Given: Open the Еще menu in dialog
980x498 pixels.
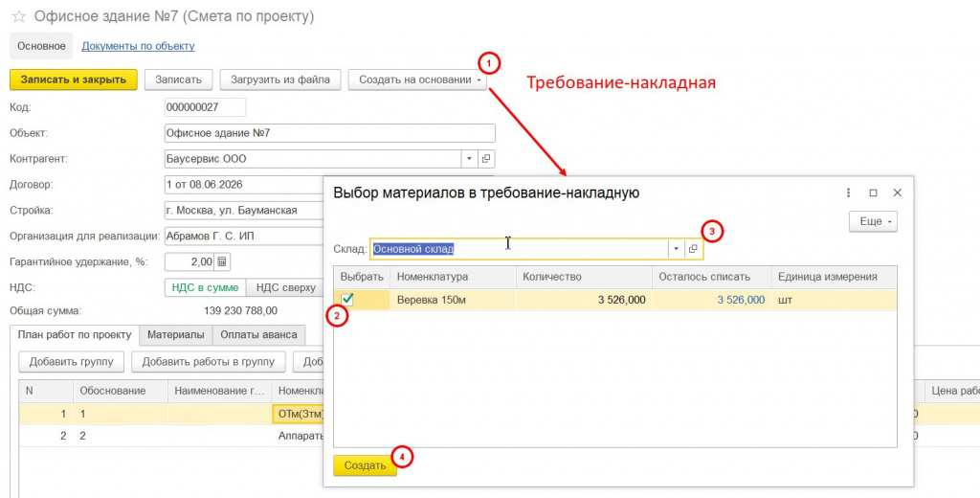Looking at the screenshot, I should tap(873, 221).
